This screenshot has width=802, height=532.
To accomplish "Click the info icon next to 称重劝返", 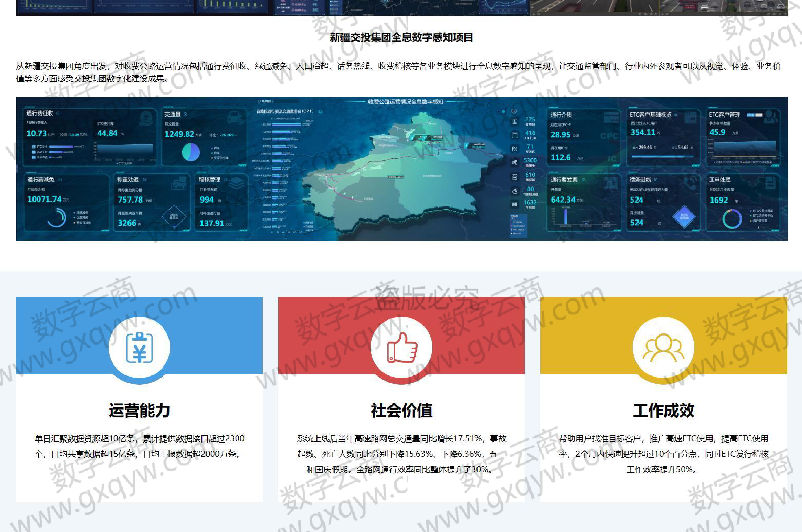I will [145, 180].
